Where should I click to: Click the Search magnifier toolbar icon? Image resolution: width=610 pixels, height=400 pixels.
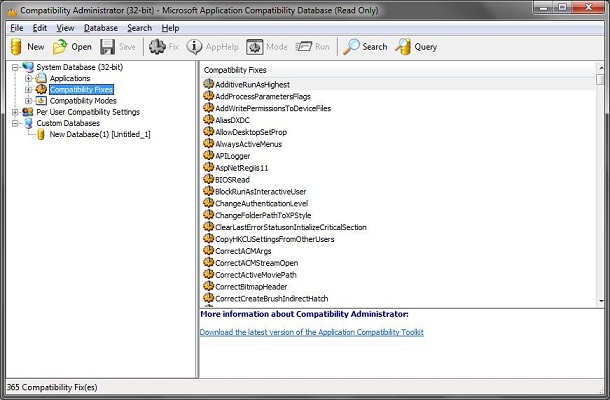pyautogui.click(x=351, y=47)
